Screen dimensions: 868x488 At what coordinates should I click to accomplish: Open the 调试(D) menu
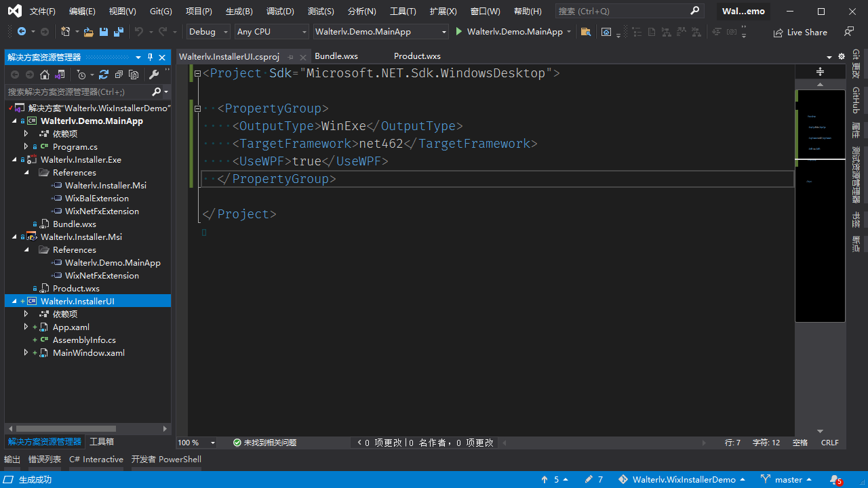click(280, 12)
